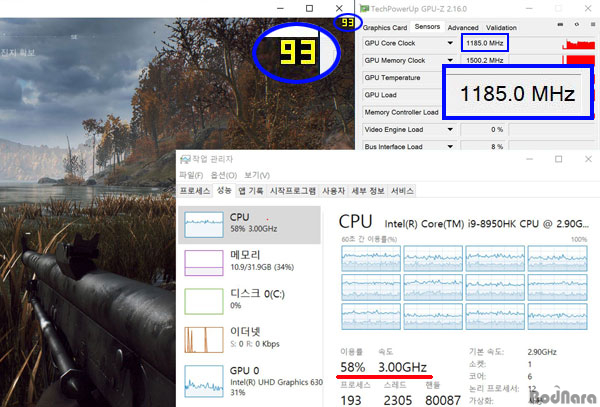Open Bus Interface Load sensor dropdown arrow
The image size is (600, 407).
point(450,147)
